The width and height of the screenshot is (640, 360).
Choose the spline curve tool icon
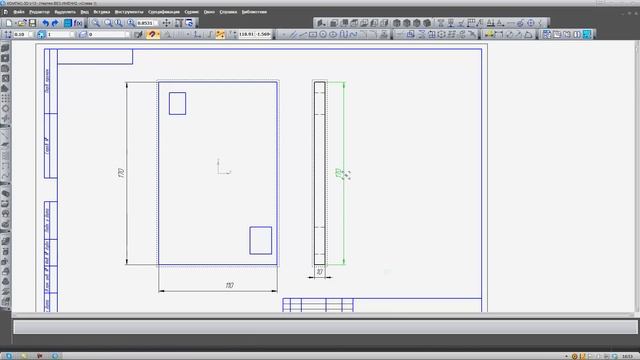pyautogui.click(x=353, y=35)
